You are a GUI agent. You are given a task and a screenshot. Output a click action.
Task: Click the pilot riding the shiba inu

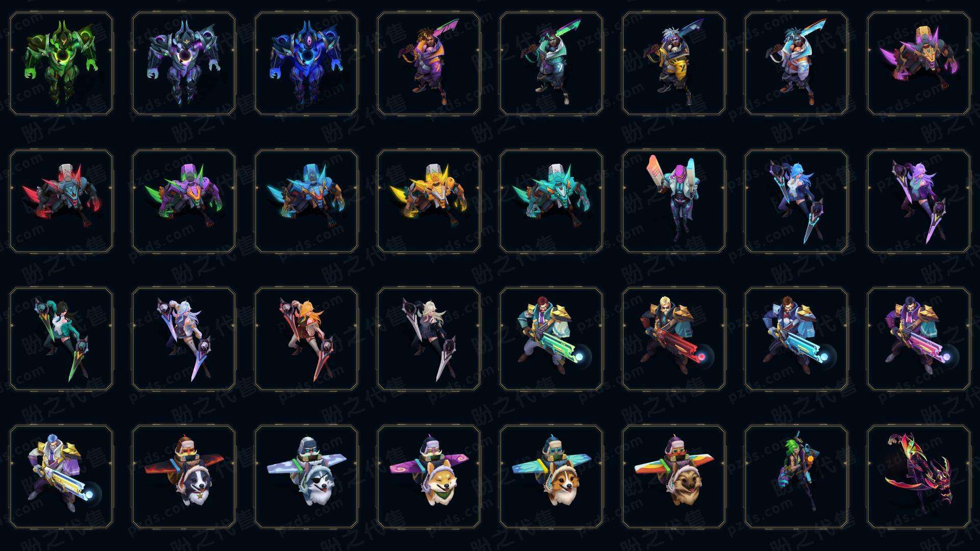(x=429, y=477)
